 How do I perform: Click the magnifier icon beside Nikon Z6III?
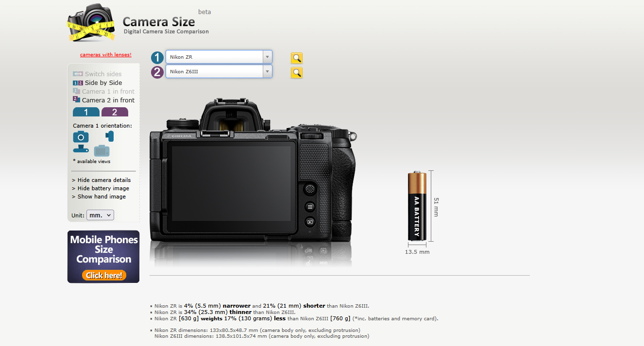(297, 73)
